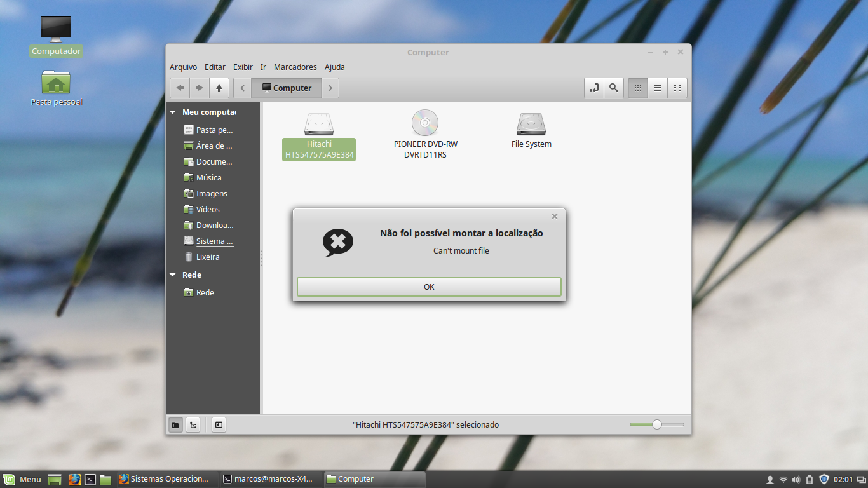The width and height of the screenshot is (868, 488).
Task: Open the Exibir menu
Action: 243,67
